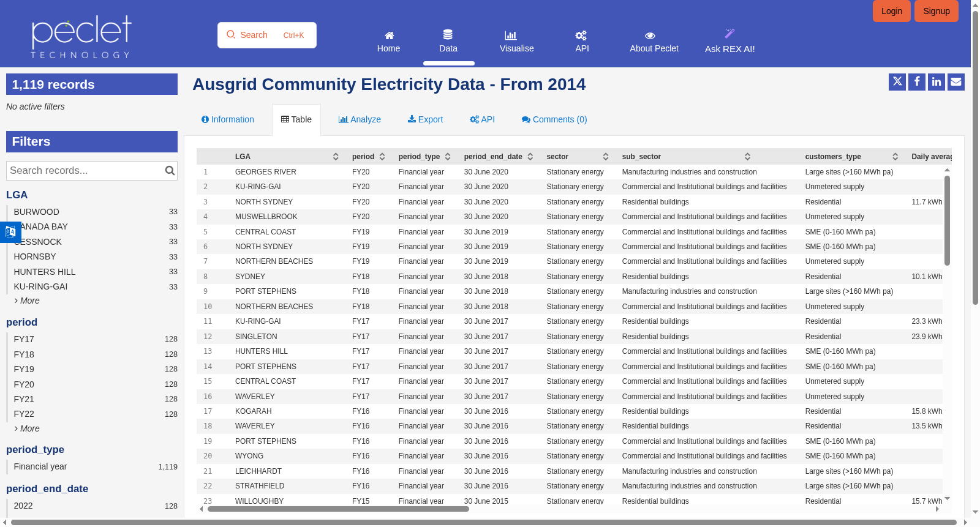The width and height of the screenshot is (980, 527).
Task: Click the 1,119 records heading
Action: pos(92,84)
